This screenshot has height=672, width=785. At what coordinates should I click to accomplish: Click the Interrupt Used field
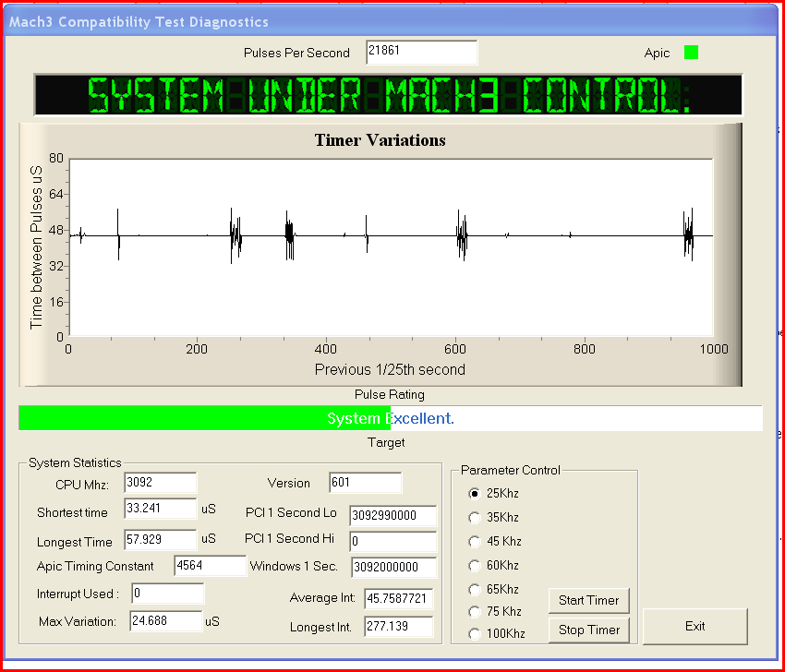(168, 594)
